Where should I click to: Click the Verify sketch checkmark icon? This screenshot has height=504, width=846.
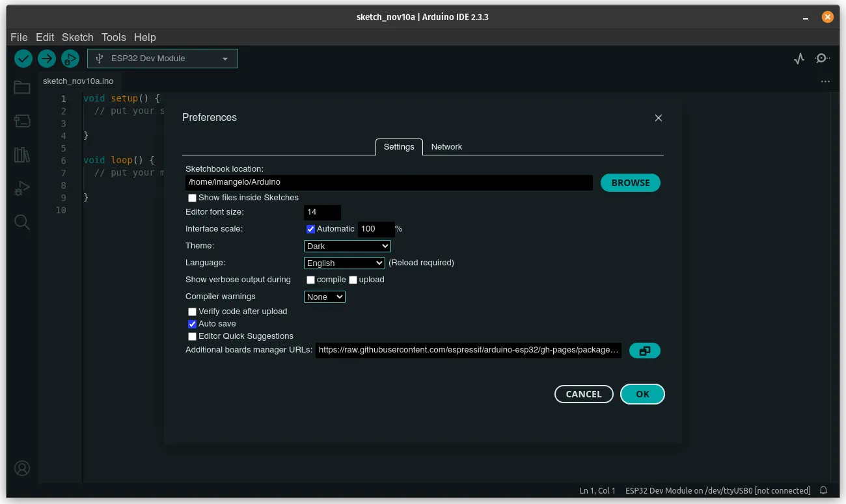tap(23, 58)
